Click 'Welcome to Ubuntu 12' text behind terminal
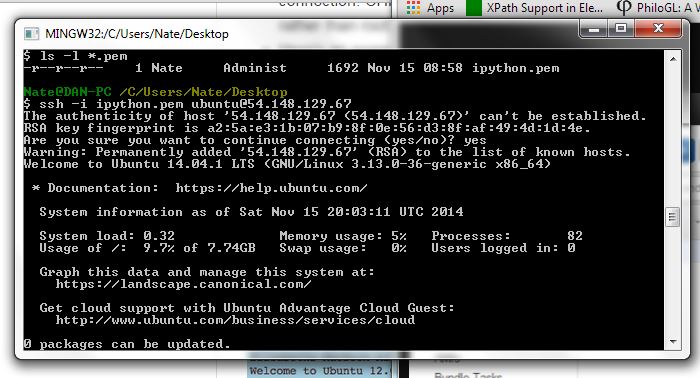The image size is (700, 378). tap(320, 371)
